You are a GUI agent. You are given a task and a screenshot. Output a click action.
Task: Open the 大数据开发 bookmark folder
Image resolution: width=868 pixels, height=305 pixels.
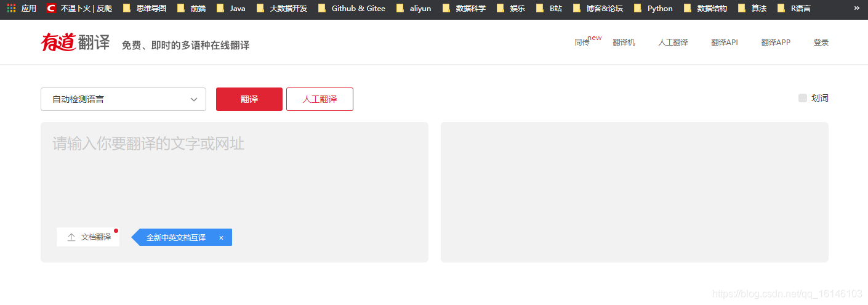point(282,9)
